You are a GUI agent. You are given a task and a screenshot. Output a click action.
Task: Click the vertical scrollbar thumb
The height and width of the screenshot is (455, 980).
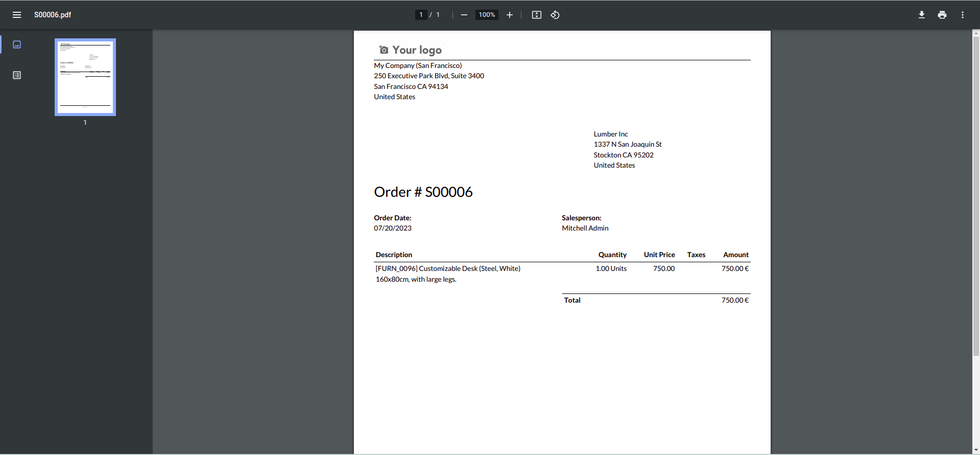tap(976, 196)
